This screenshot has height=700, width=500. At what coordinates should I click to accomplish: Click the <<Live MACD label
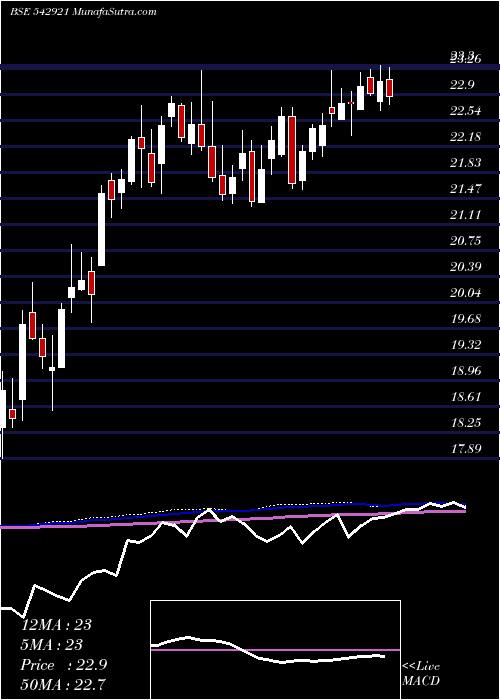(x=421, y=674)
